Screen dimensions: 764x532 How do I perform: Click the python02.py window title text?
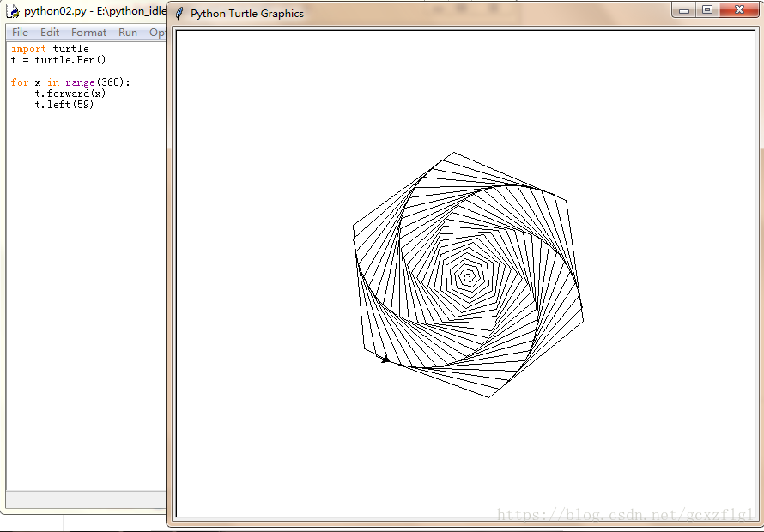[95, 11]
